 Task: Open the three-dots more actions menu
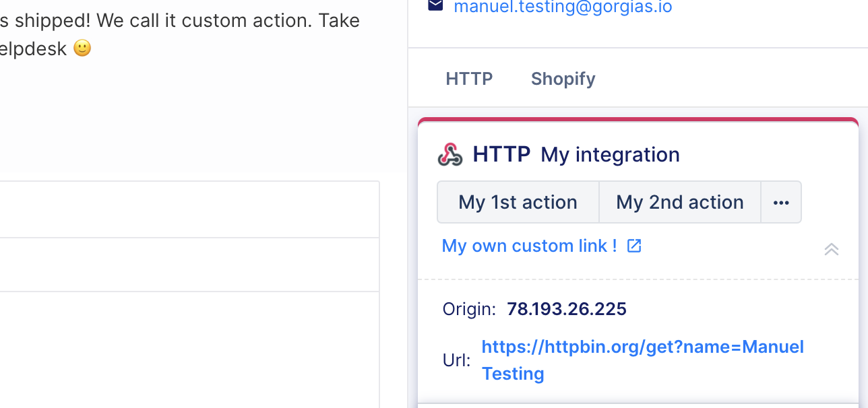point(781,202)
